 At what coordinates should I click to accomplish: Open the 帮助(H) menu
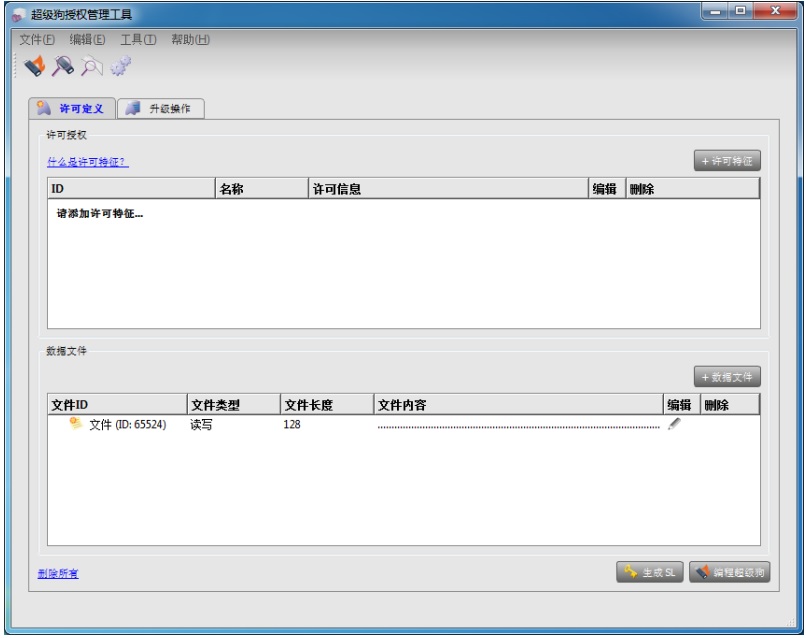[x=190, y=39]
